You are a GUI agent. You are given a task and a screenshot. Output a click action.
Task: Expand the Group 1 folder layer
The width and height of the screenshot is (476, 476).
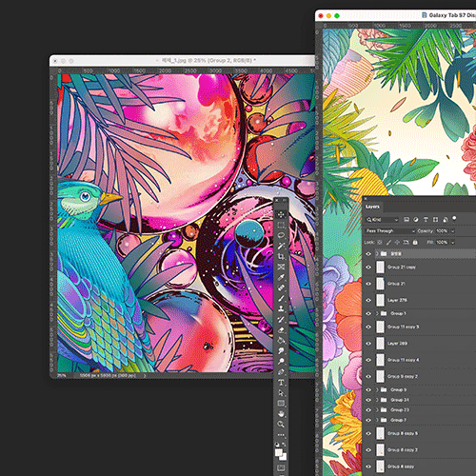click(377, 313)
